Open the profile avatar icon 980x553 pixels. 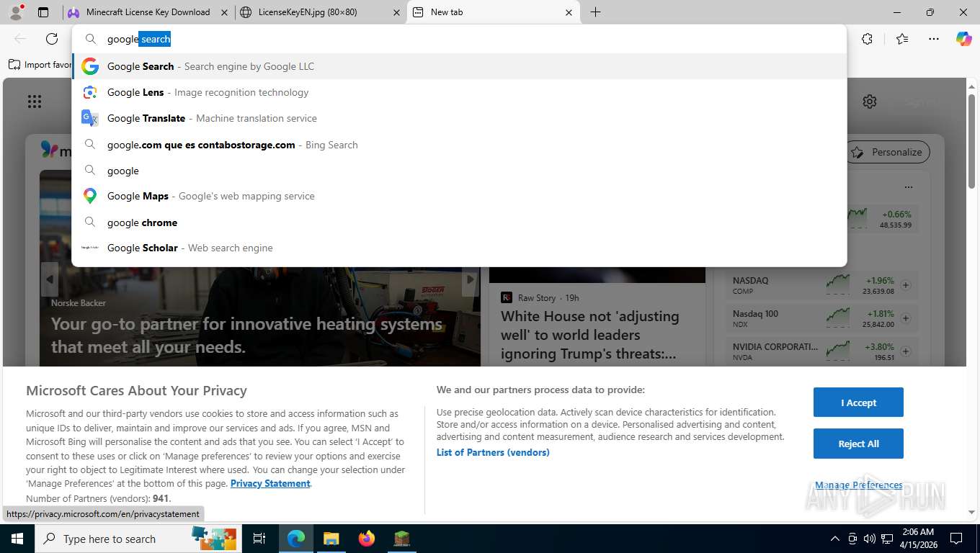coord(15,12)
